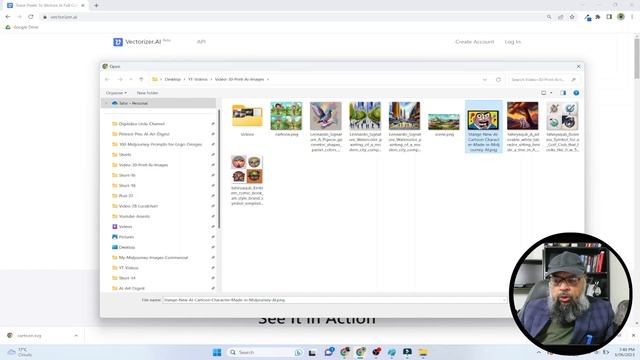
Task: Click the back arrow in the Open dialog
Action: 107,80
